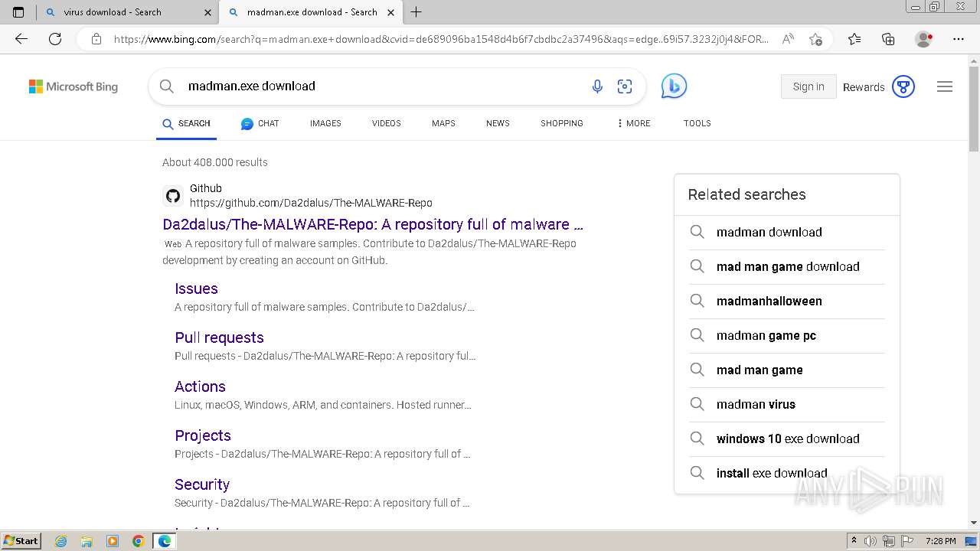This screenshot has height=551, width=980.
Task: Open the CHAT tab
Action: pyautogui.click(x=260, y=123)
